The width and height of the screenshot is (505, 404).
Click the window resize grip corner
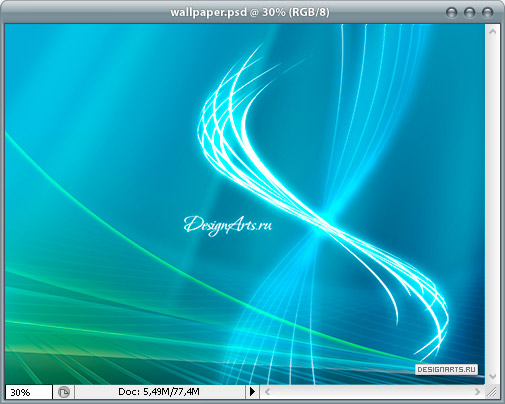pyautogui.click(x=492, y=392)
